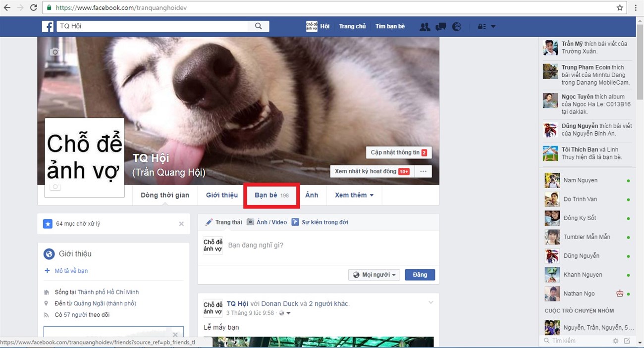Open Thành phố Hồ Chí Minh link
This screenshot has width=644, height=348.
pyautogui.click(x=108, y=292)
